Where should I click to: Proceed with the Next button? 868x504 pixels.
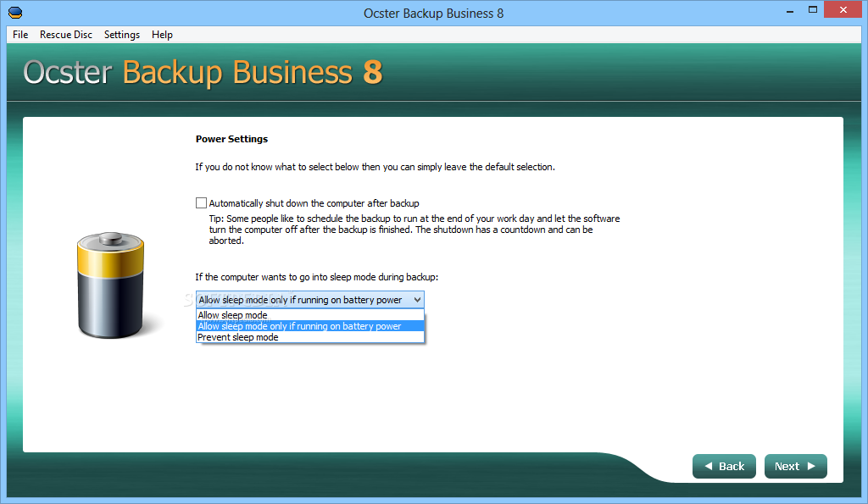795,467
